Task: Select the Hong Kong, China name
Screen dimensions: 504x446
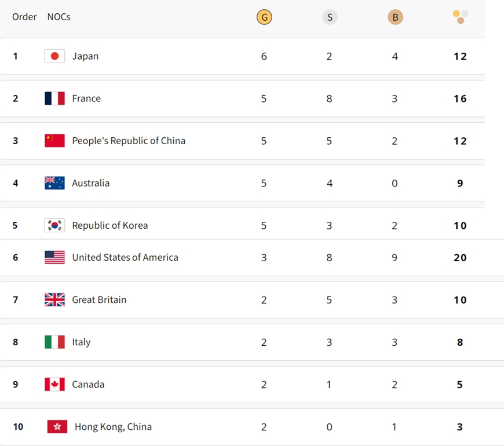Action: pos(113,427)
